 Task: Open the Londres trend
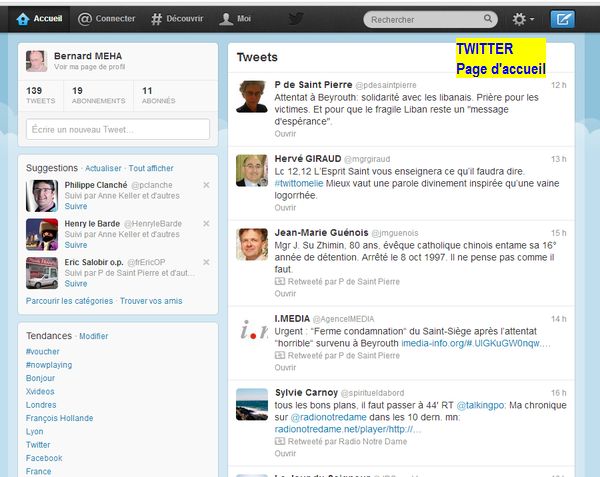[x=41, y=405]
